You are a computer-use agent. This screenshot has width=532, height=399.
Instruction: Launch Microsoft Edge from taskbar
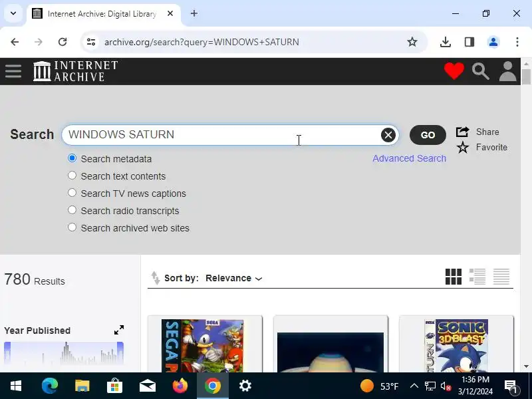pos(49,386)
